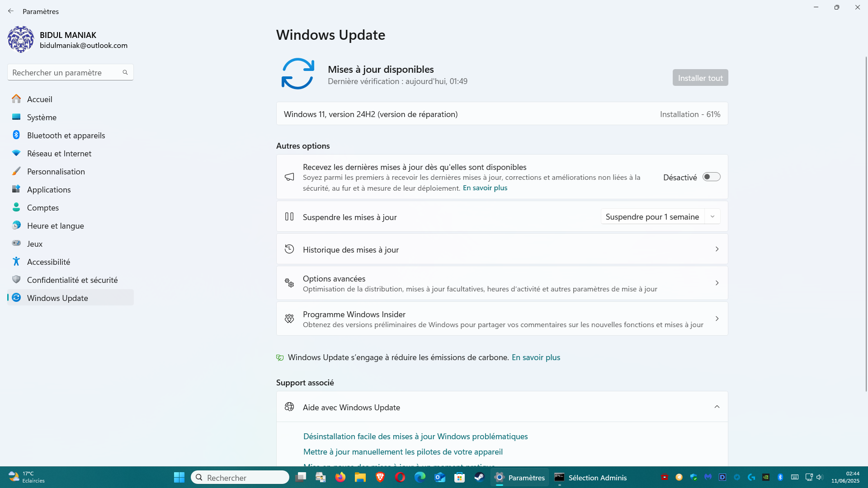Open Désinstallation facile des mises à jour link
This screenshot has height=488, width=868.
(x=415, y=436)
